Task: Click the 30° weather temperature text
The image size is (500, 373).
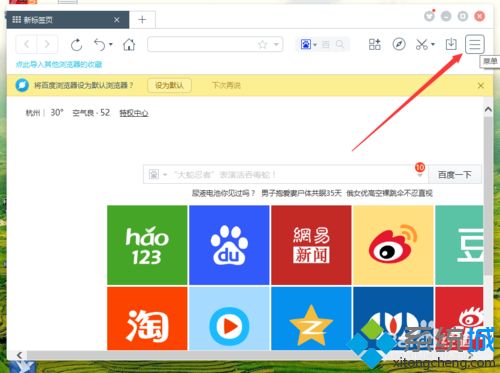Action: tap(57, 113)
